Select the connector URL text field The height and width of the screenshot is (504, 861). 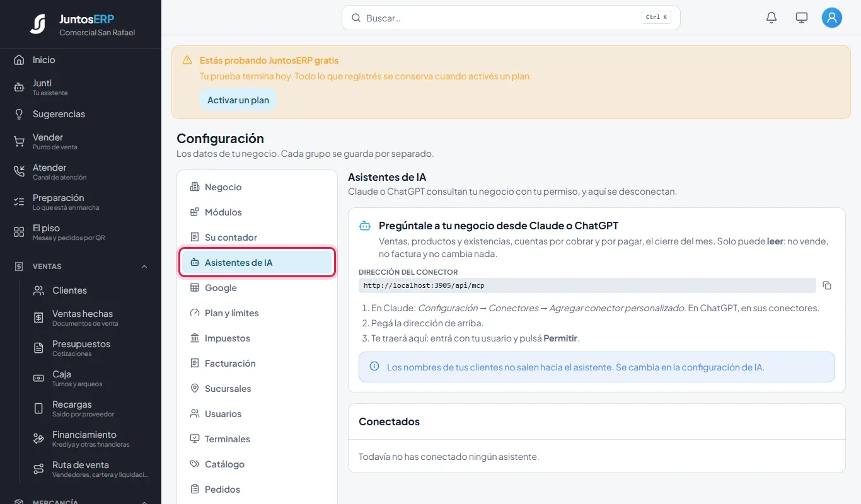[x=587, y=285]
